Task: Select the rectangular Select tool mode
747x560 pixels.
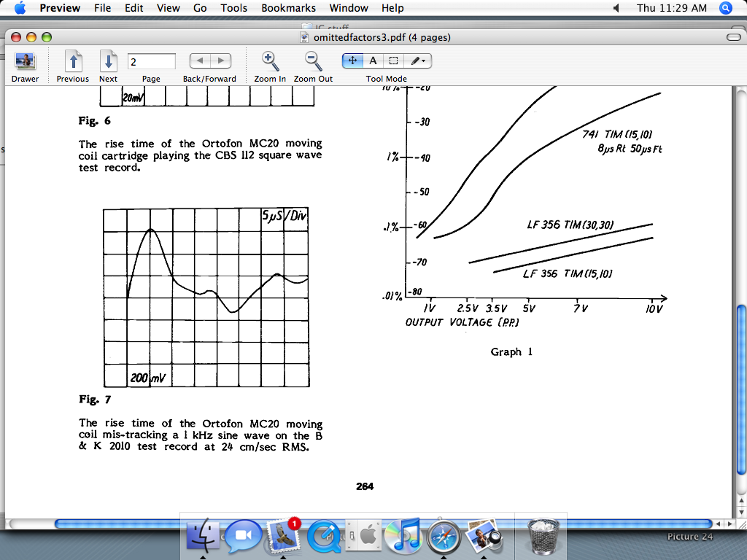Action: 393,61
